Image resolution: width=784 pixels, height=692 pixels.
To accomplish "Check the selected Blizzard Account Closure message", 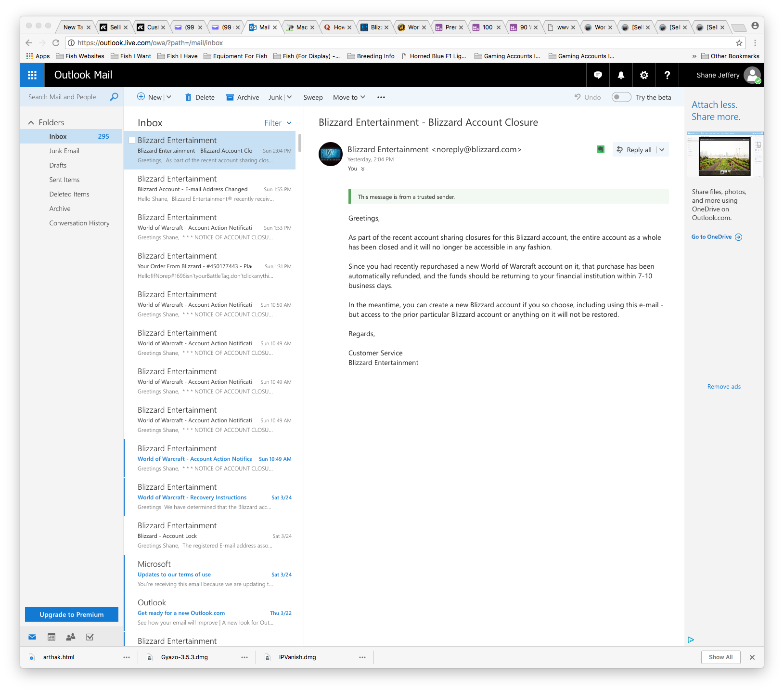I will [x=132, y=140].
